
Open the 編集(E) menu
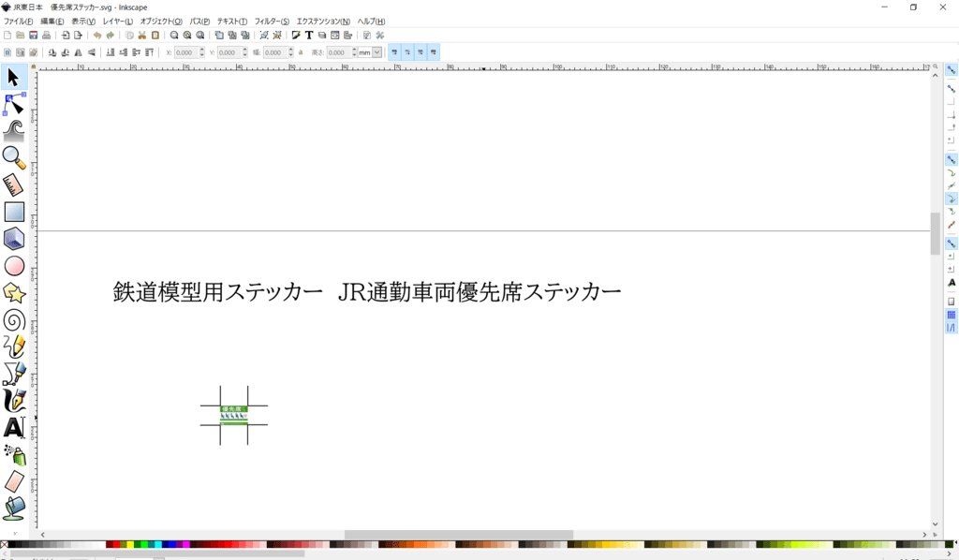click(x=52, y=22)
